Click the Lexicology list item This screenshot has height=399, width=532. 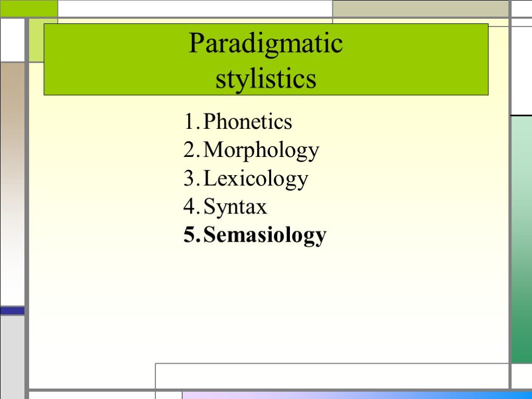[x=256, y=179]
